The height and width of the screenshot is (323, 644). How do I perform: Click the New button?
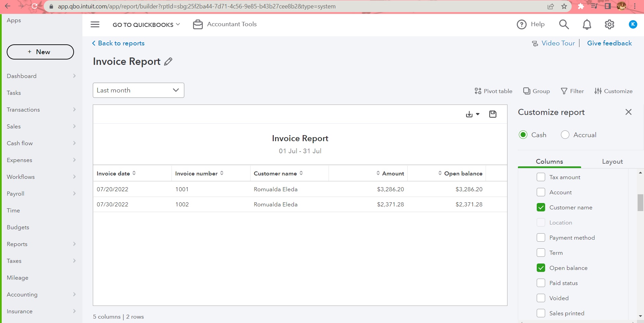pos(40,52)
